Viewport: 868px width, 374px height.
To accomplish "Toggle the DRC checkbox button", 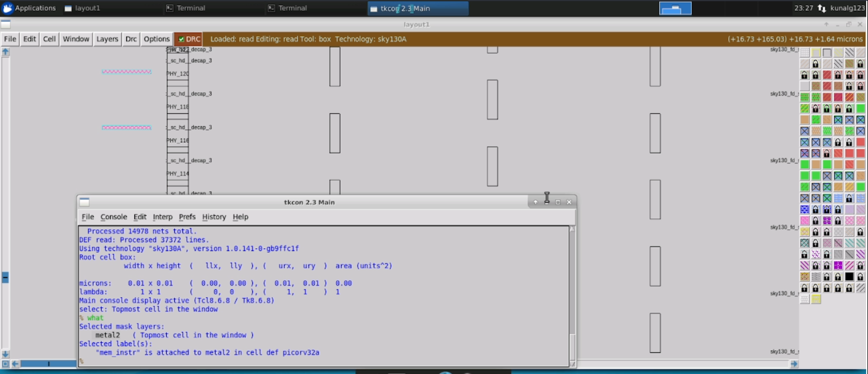I will pyautogui.click(x=189, y=39).
